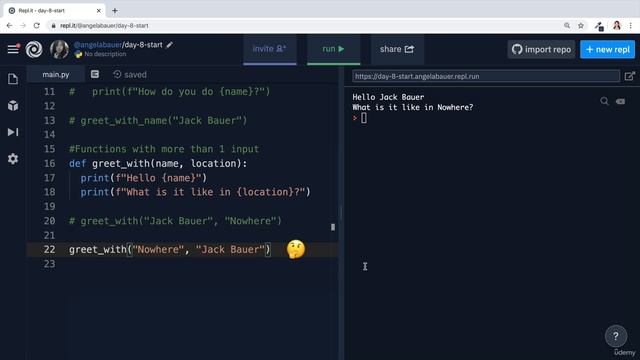This screenshot has height=360, width=640.
Task: Click the repl.run URL field
Action: [x=486, y=76]
